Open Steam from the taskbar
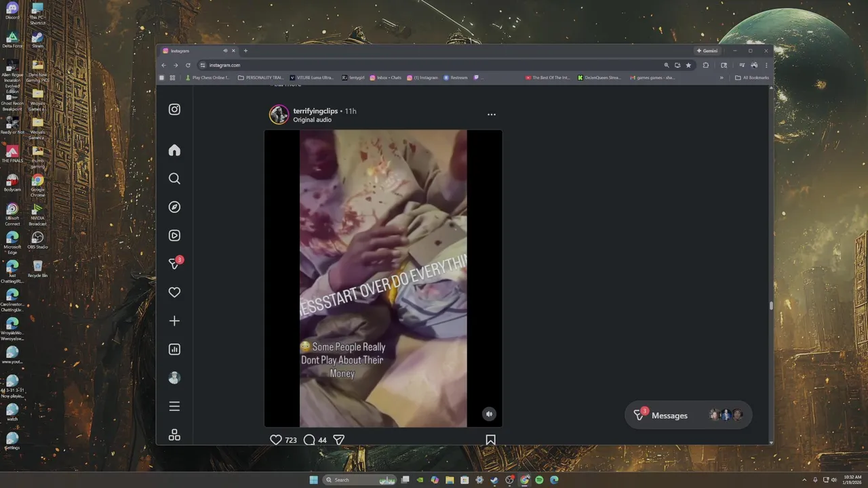This screenshot has height=488, width=868. click(494, 480)
